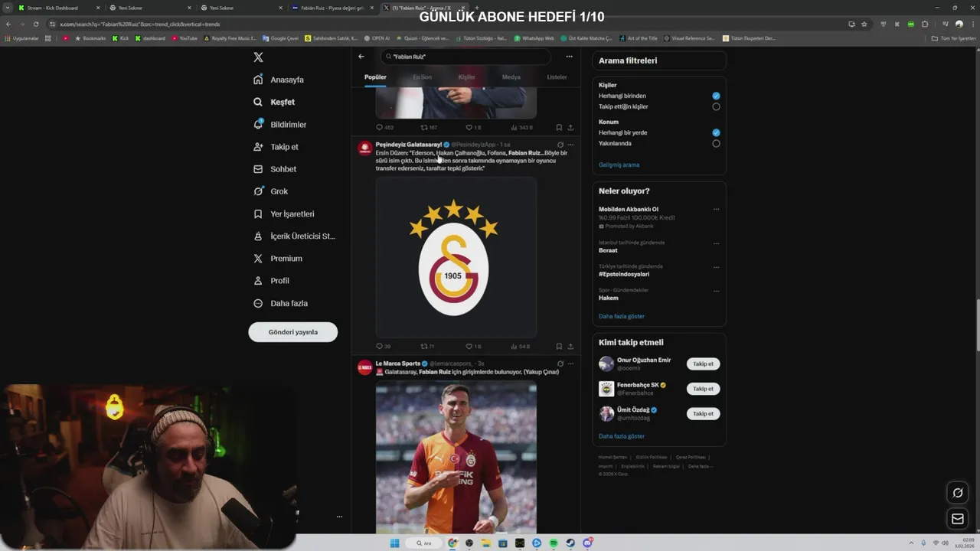980x551 pixels.
Task: Switch to the En Son tab
Action: 422,77
